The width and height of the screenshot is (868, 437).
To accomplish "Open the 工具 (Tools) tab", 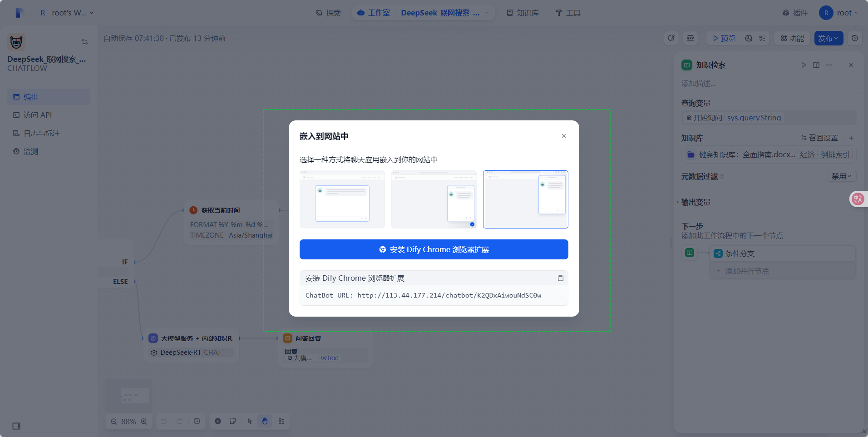I will pos(568,13).
